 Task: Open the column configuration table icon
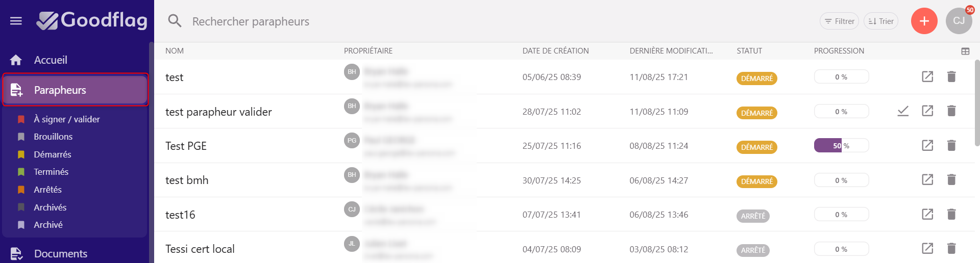(x=965, y=51)
